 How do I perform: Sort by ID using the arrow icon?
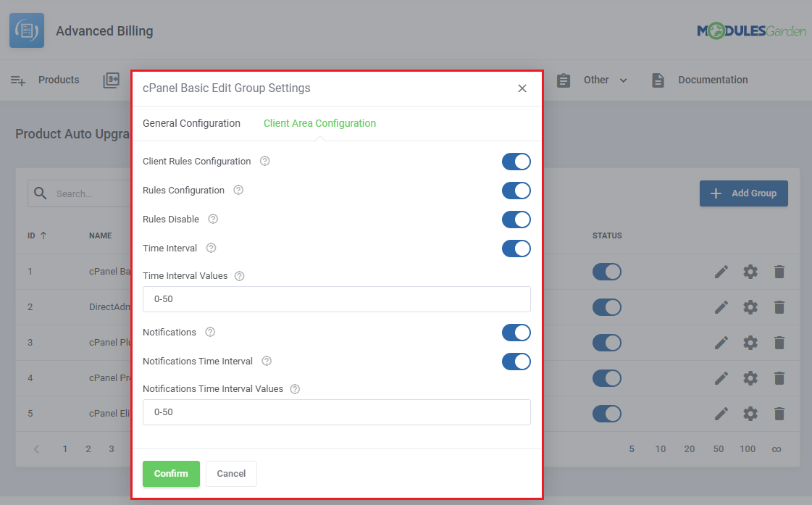(43, 235)
